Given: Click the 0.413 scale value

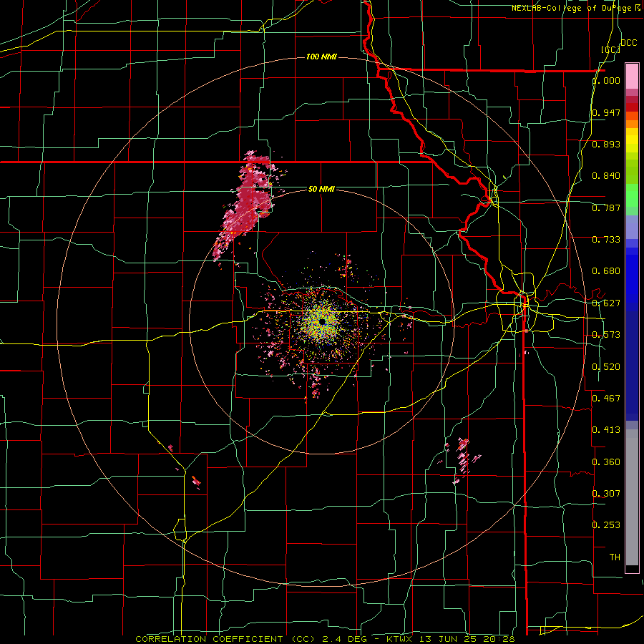Looking at the screenshot, I should [606, 430].
